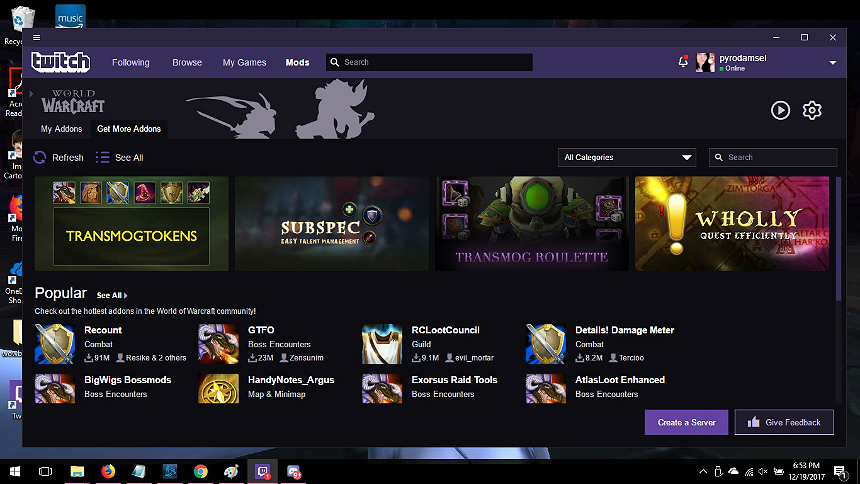Image resolution: width=860 pixels, height=484 pixels.
Task: Click the Create a Server button
Action: [x=686, y=422]
